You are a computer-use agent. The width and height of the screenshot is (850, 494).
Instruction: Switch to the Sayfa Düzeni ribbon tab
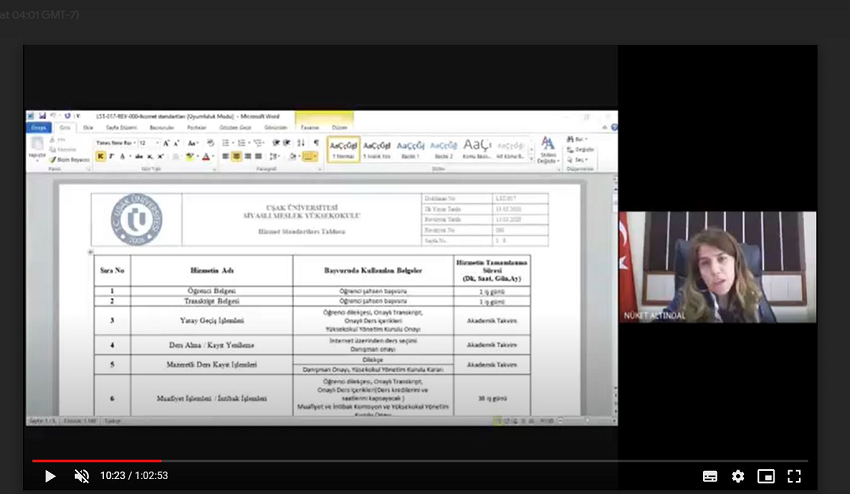(121, 128)
